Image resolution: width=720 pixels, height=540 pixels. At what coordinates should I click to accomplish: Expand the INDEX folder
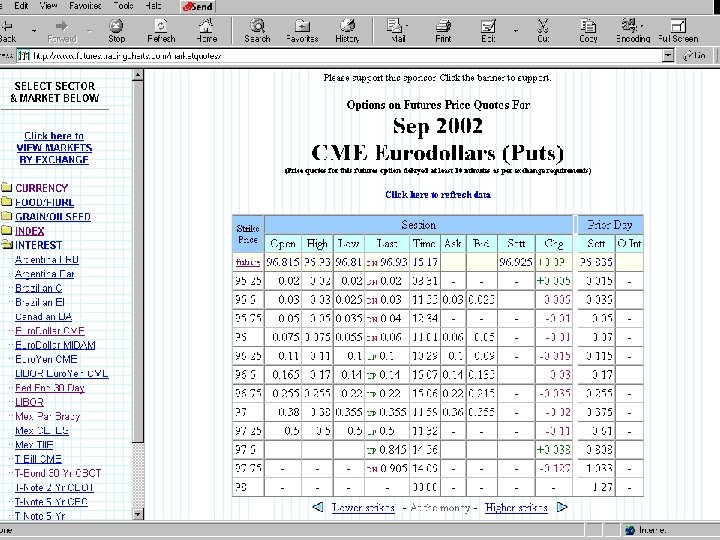(29, 231)
